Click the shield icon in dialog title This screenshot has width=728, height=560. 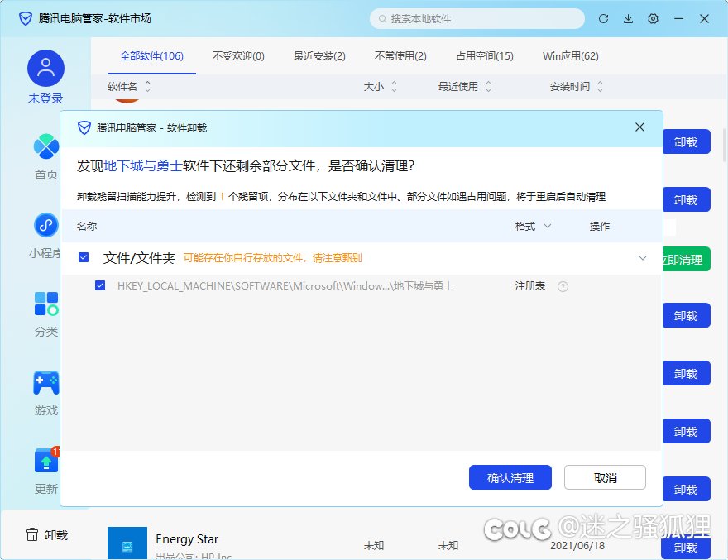(84, 127)
